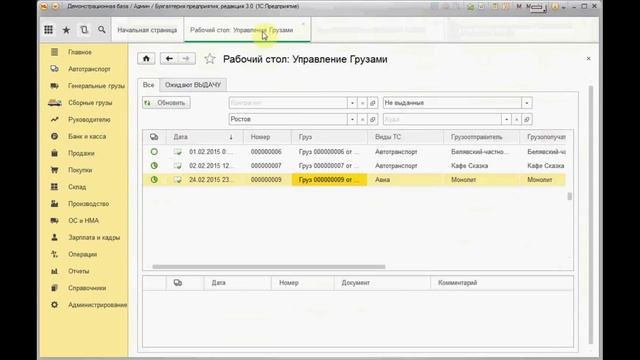Viewport: 640px width, 360px height.
Task: Click the Операции icon
Action: 54,254
